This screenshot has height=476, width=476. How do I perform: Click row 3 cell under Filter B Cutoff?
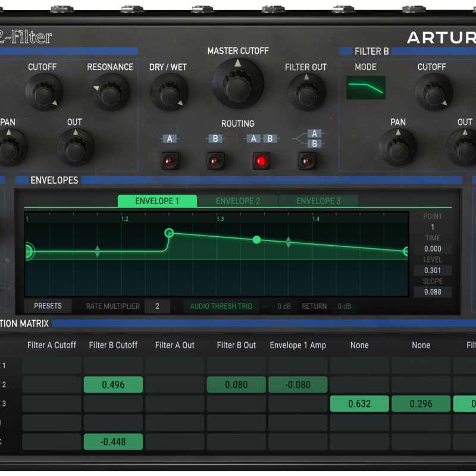[x=113, y=404]
